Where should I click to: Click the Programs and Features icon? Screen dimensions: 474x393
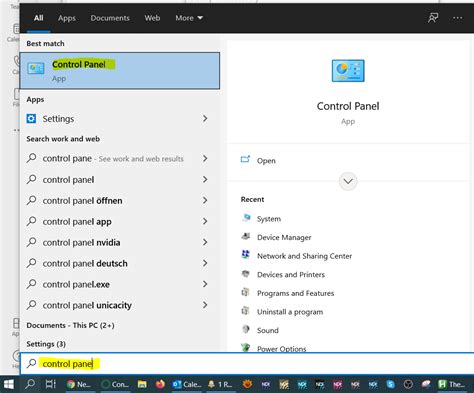[246, 293]
